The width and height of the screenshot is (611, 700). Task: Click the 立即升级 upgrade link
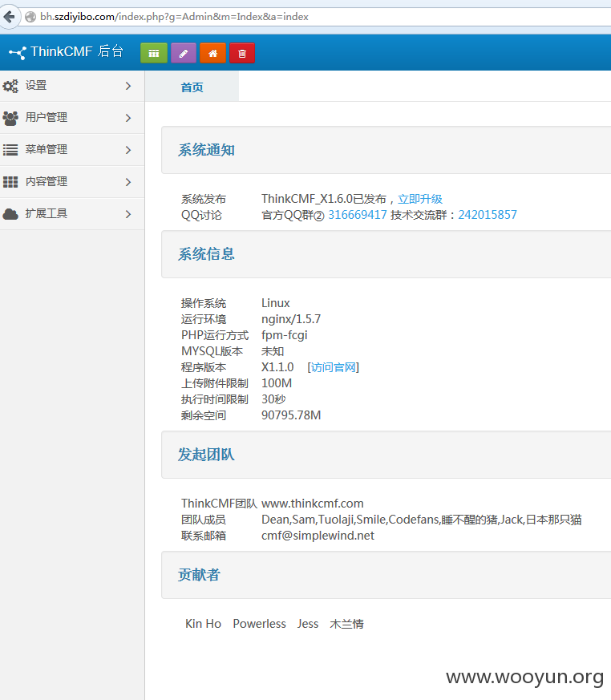[x=420, y=199]
